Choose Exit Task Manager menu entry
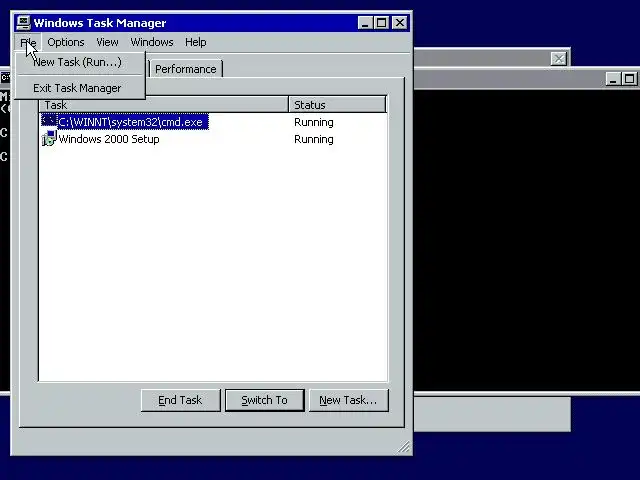The width and height of the screenshot is (640, 480). pos(80,88)
